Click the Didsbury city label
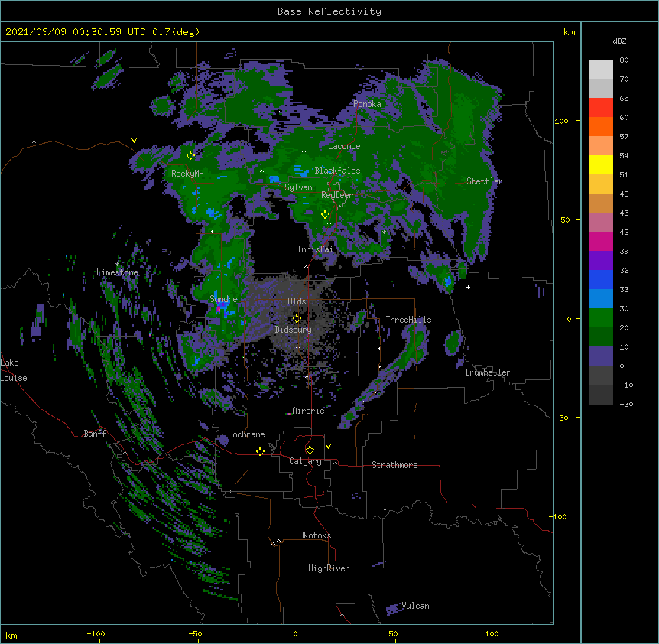Viewport: 659px width, 644px height. tap(294, 330)
